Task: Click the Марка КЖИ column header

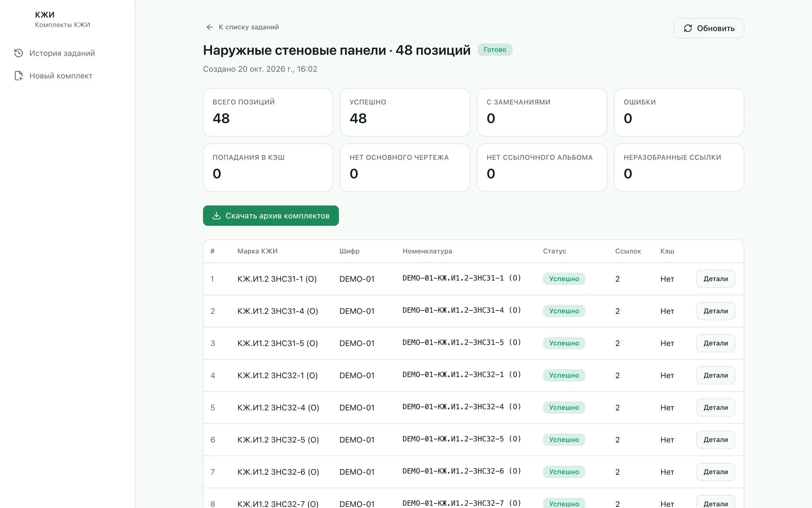Action: point(258,251)
